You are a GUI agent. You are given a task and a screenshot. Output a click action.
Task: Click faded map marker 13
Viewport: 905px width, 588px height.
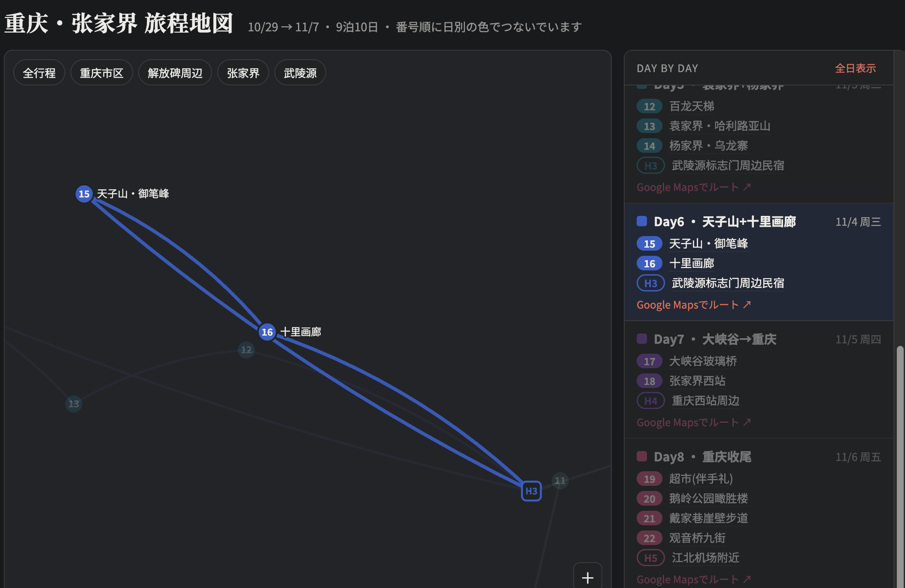tap(74, 403)
